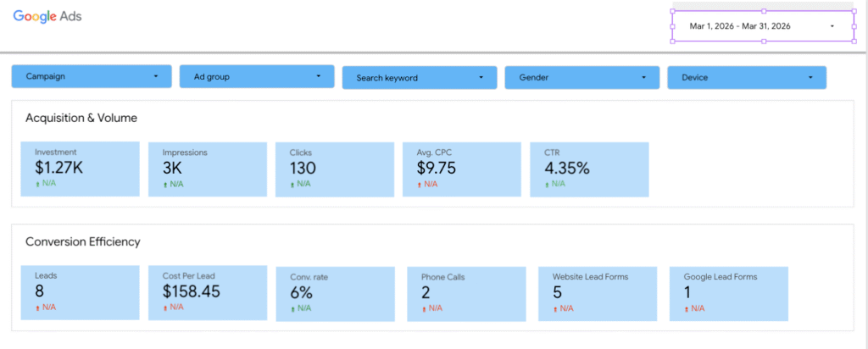
Task: Open the Campaign filter dropdown
Action: coord(92,76)
